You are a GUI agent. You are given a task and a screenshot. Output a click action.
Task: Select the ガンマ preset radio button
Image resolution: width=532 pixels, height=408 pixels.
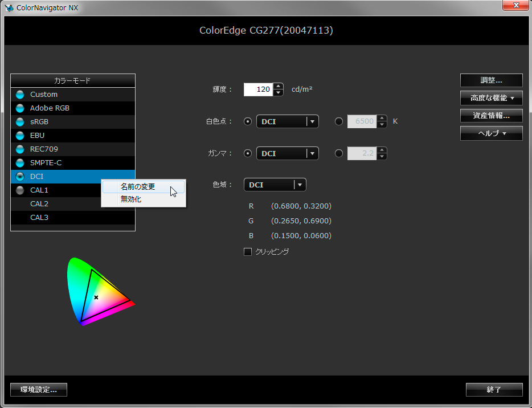248,153
